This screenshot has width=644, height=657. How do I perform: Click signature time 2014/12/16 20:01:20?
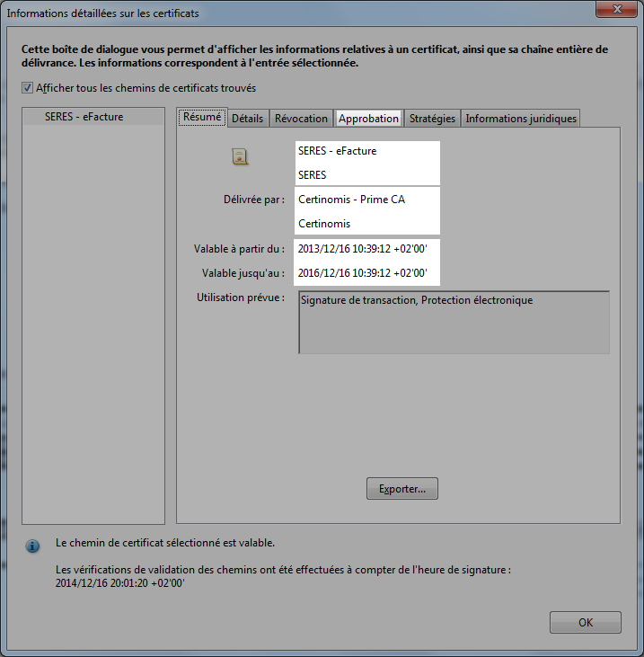119,582
